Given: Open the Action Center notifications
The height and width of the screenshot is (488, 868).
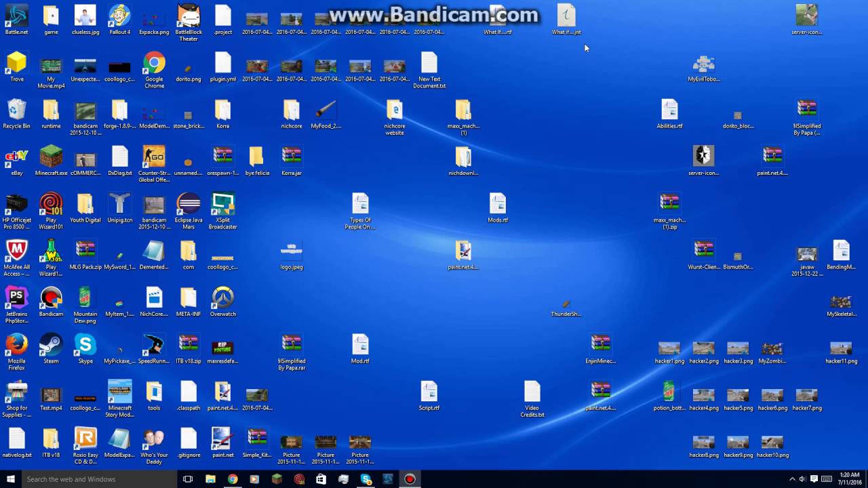Looking at the screenshot, I should click(x=814, y=479).
